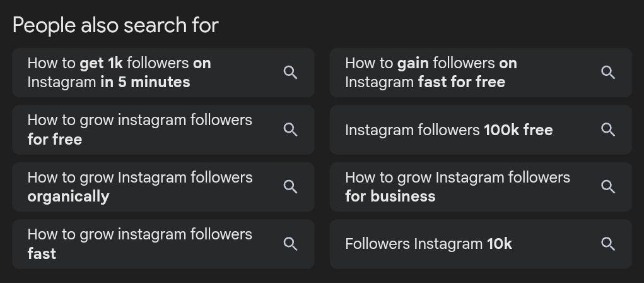Hit the search icon beside 'followers organically'

(x=290, y=186)
